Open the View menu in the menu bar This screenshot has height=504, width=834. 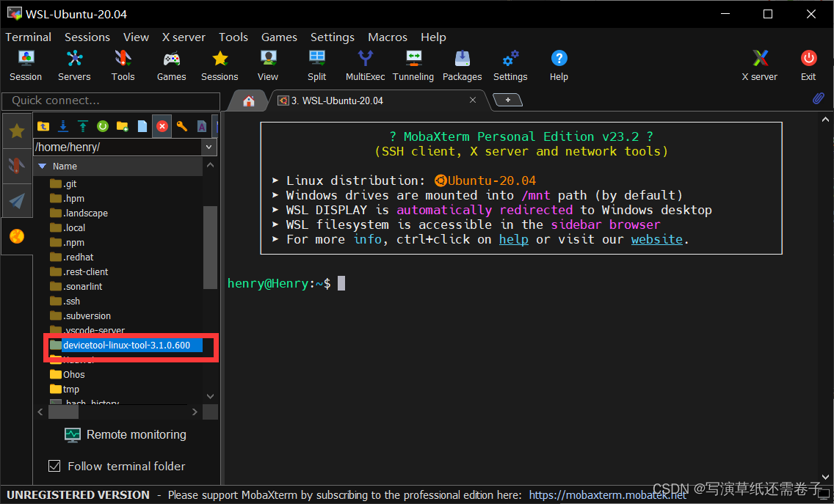[136, 37]
